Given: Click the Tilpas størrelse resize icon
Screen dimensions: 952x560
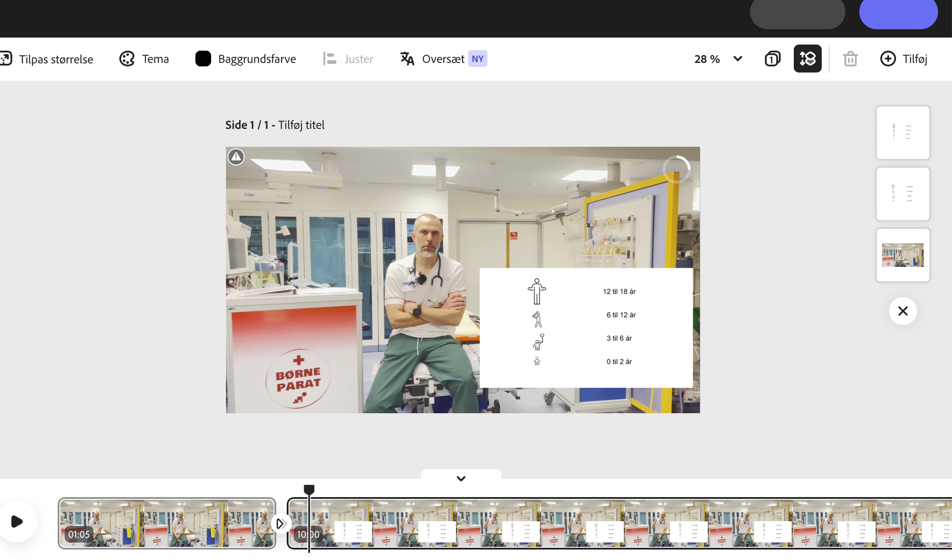Looking at the screenshot, I should point(6,59).
